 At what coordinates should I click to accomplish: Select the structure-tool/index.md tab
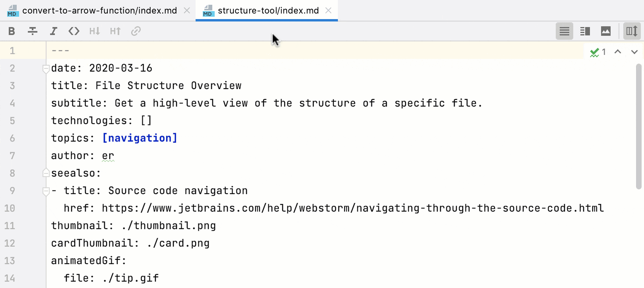point(268,11)
